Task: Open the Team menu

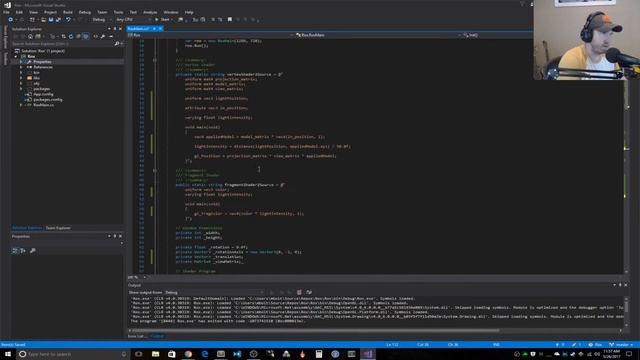Action: [x=102, y=12]
